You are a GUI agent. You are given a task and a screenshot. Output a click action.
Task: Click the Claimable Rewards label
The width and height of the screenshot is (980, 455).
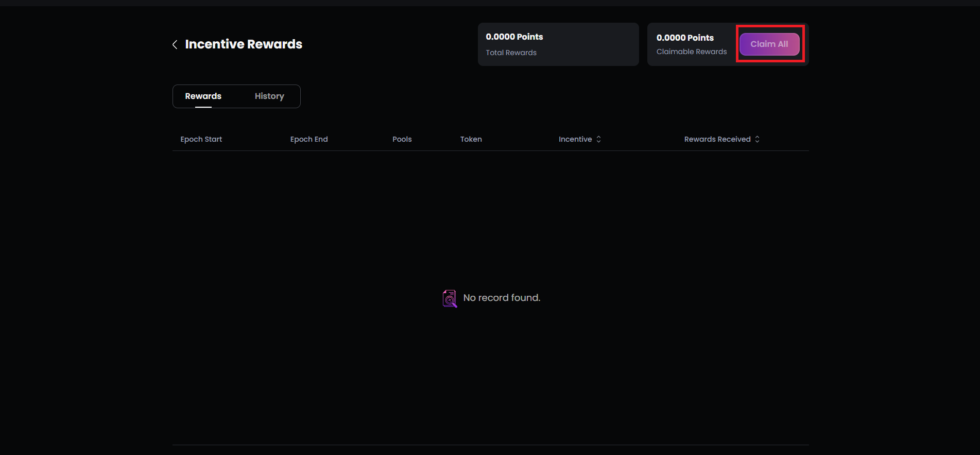click(x=691, y=52)
